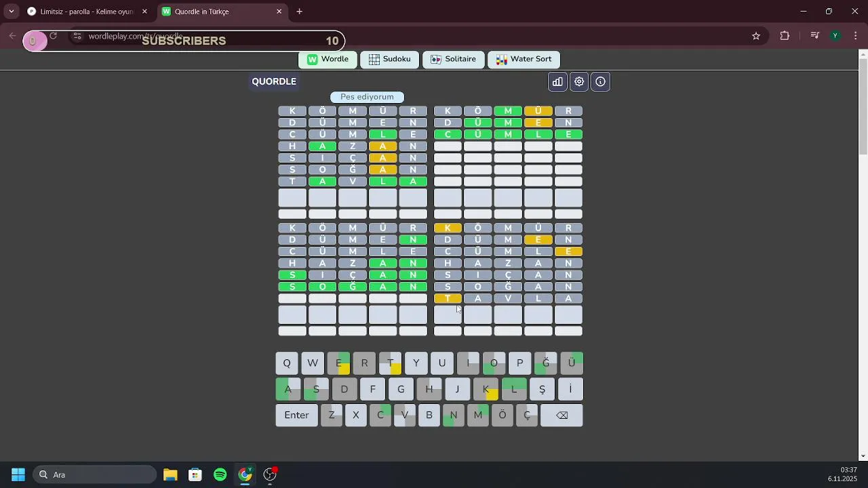
Task: Open a new browser tab
Action: click(299, 12)
